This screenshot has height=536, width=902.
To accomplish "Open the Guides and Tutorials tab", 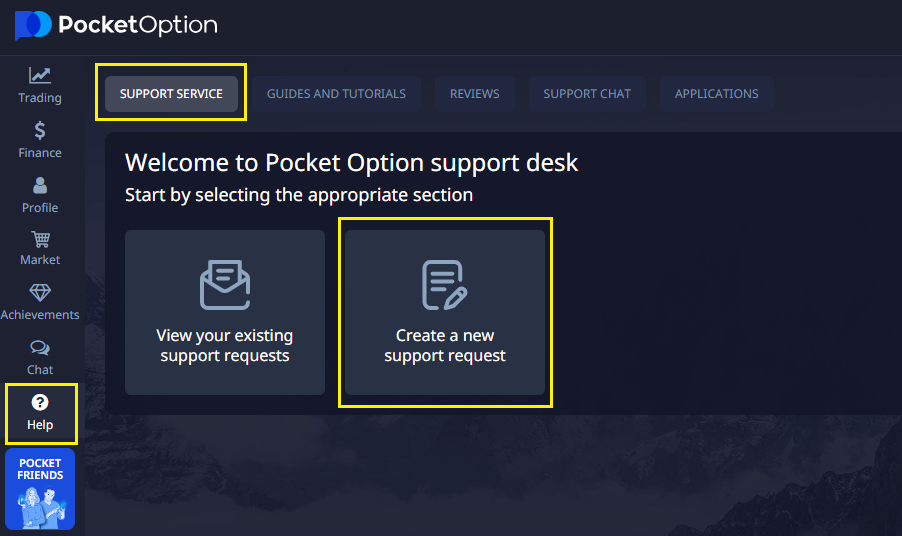I will point(336,94).
